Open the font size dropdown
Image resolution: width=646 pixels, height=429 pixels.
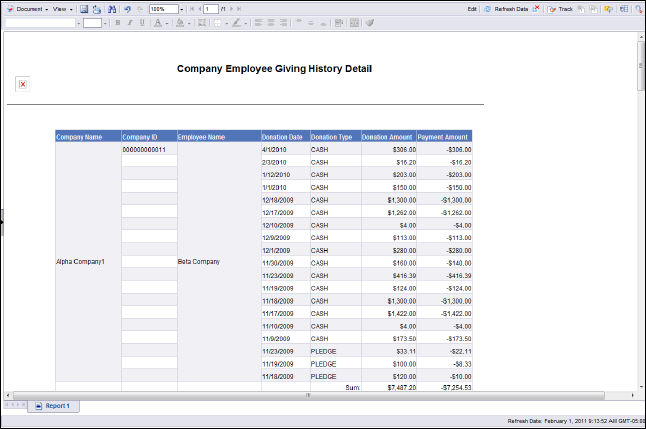pos(104,22)
